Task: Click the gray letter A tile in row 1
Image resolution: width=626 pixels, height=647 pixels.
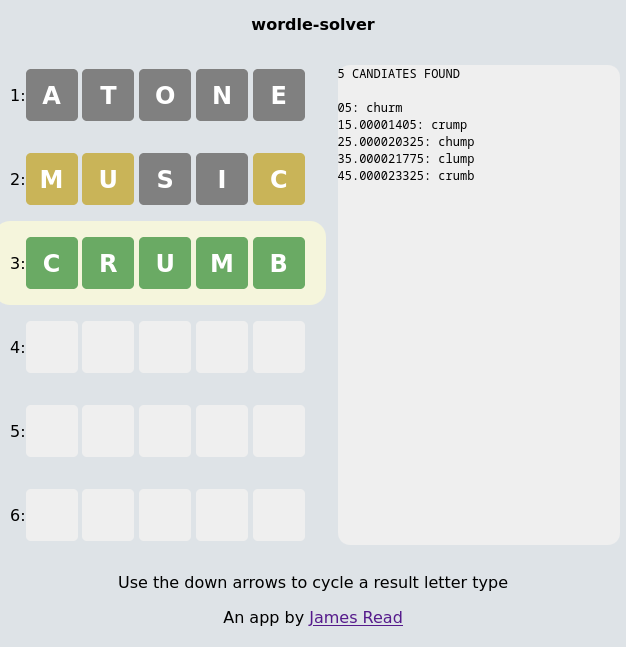Action: pyautogui.click(x=52, y=95)
